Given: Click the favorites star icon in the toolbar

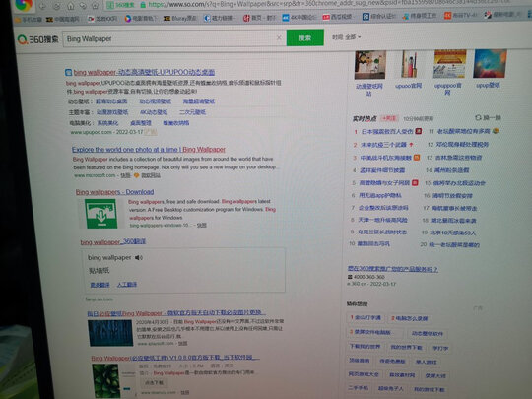Looking at the screenshot, I should click(96, 6).
